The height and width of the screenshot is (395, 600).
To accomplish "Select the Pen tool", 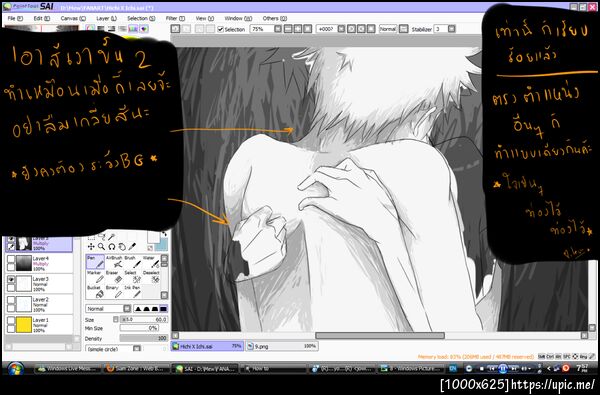I will click(x=95, y=262).
